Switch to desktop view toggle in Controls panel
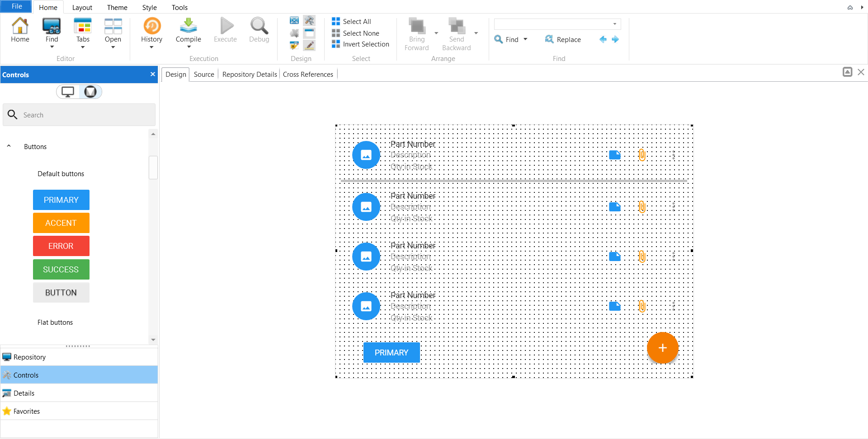The height and width of the screenshot is (439, 868). [68, 92]
